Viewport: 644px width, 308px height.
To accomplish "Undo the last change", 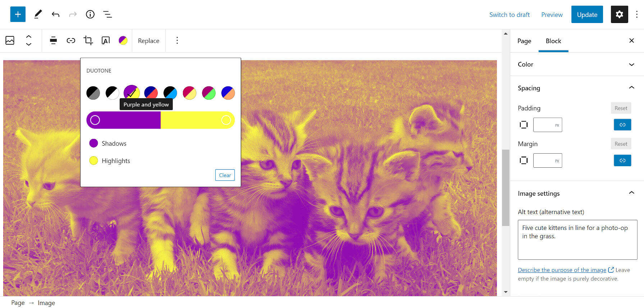I will (x=55, y=14).
